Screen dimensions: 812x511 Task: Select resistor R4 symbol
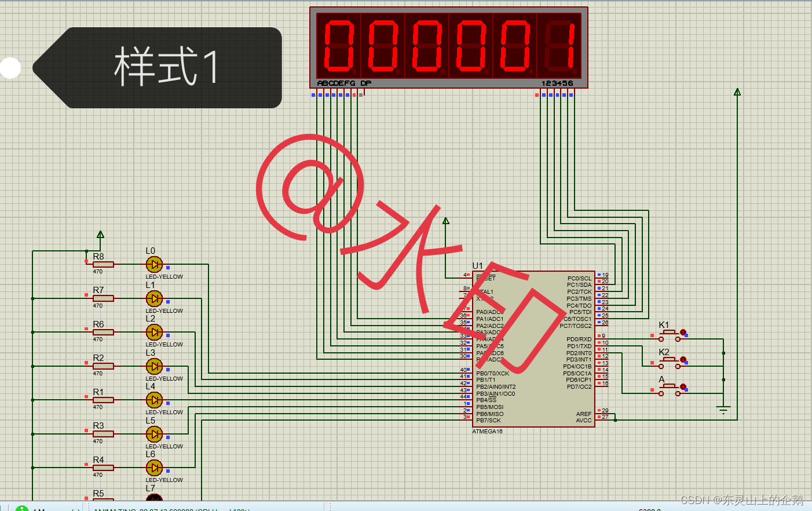pos(103,468)
